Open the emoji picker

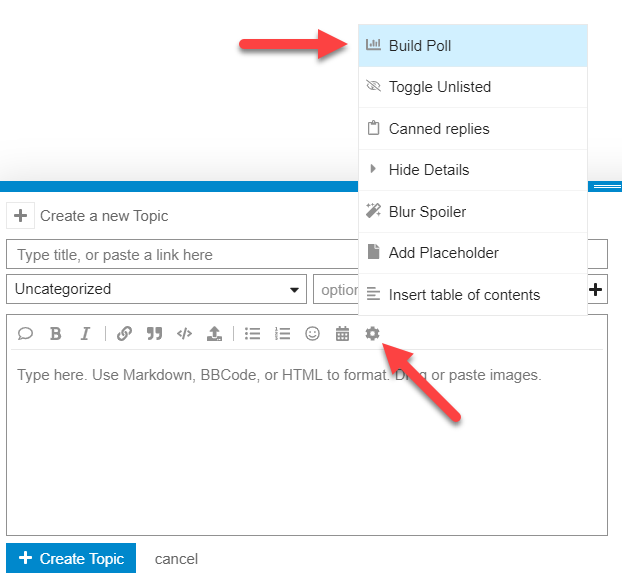click(312, 334)
